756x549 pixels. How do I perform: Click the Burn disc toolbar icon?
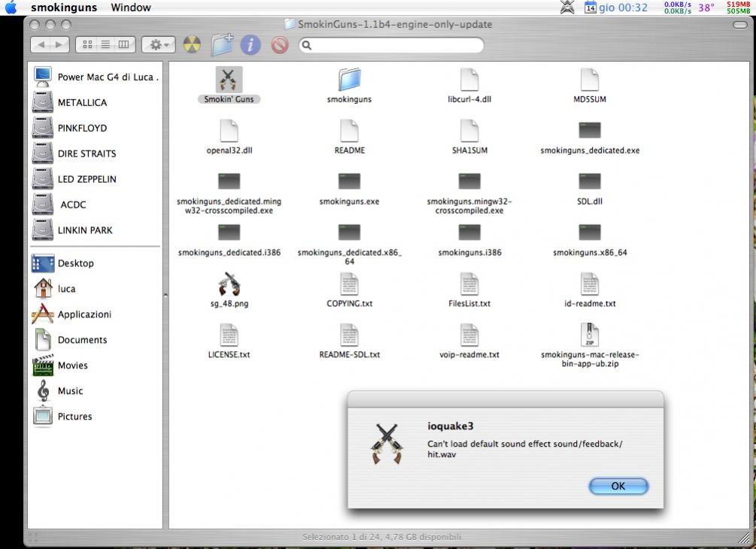[x=193, y=45]
